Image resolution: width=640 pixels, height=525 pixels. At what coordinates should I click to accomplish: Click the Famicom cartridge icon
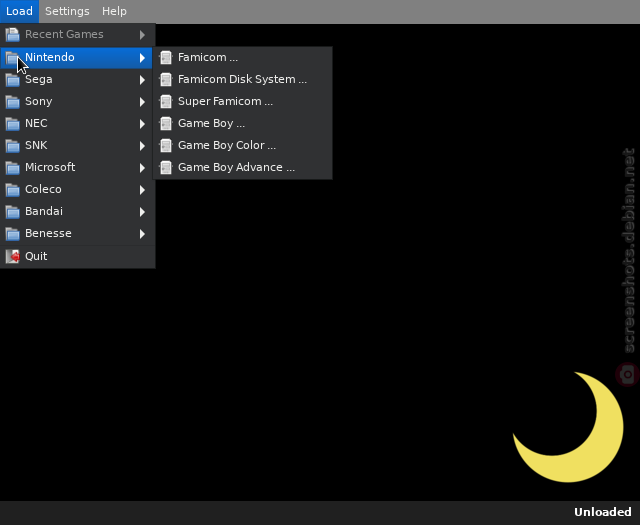[x=166, y=58]
